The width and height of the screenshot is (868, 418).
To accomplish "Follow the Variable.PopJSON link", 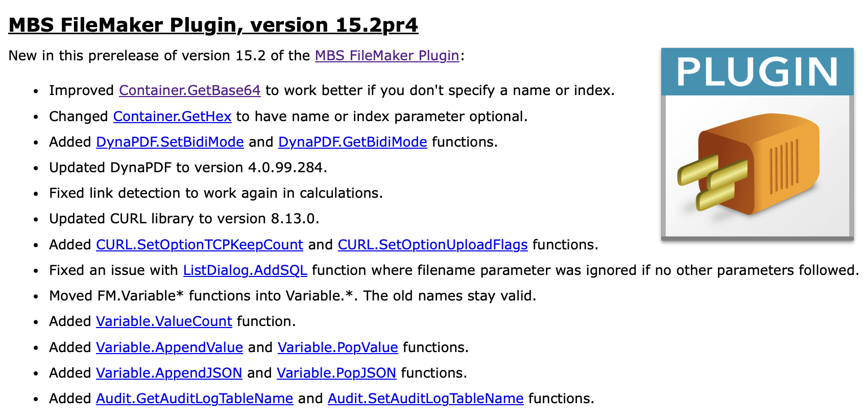I will pyautogui.click(x=336, y=373).
